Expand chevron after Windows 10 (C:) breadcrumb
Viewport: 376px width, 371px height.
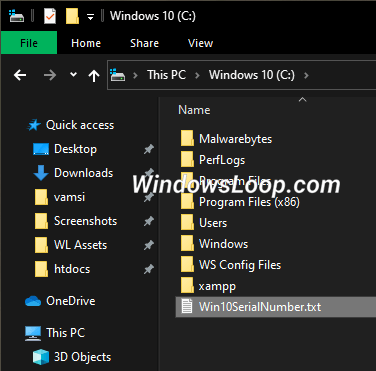click(x=306, y=75)
